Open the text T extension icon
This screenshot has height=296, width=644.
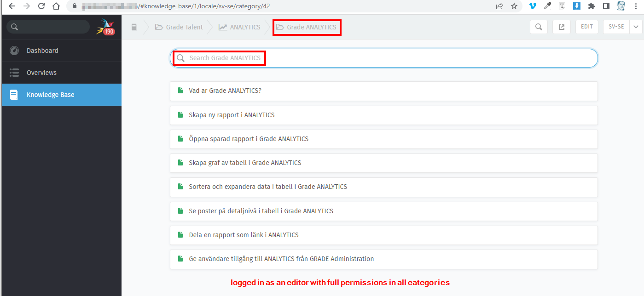(562, 6)
